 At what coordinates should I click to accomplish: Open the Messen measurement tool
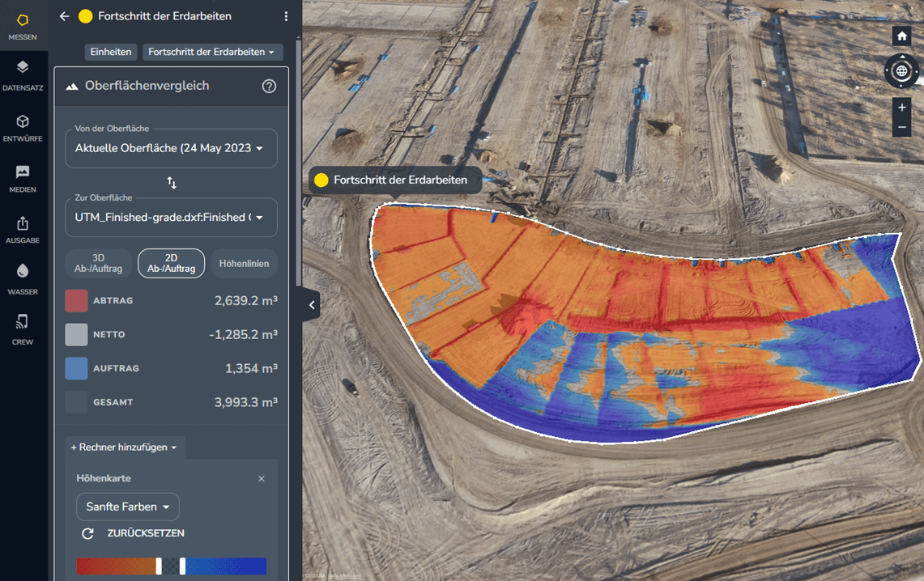coord(23,26)
